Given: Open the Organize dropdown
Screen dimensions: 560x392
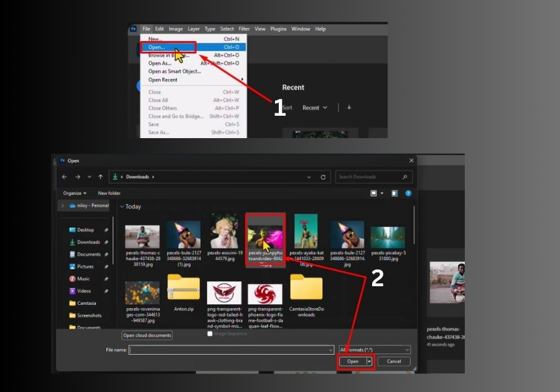Looking at the screenshot, I should point(75,193).
